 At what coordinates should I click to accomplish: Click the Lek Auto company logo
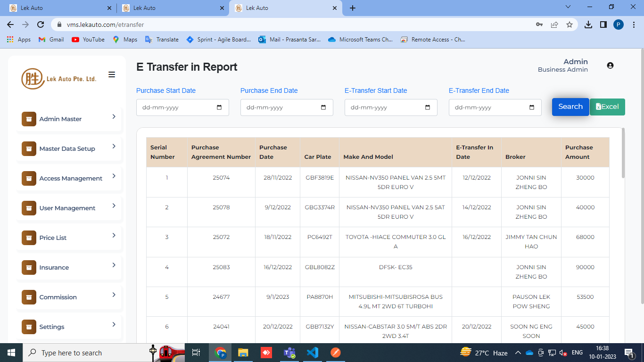pos(59,78)
